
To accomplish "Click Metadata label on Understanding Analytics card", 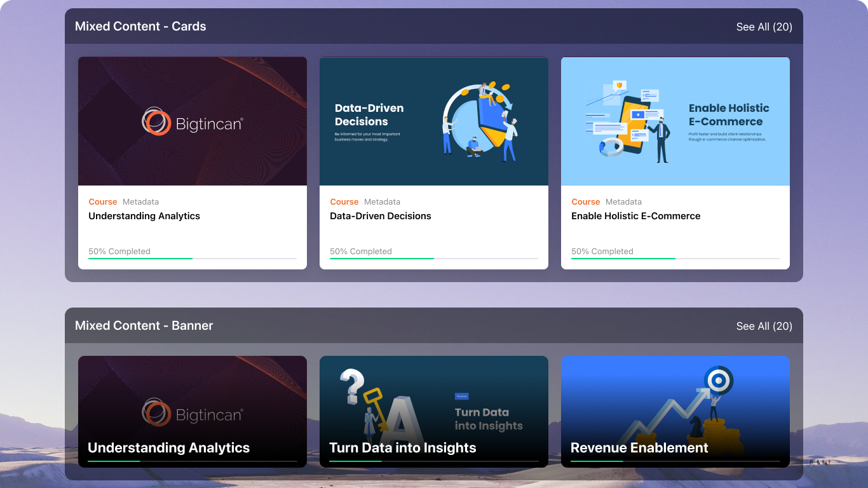I will pos(140,202).
